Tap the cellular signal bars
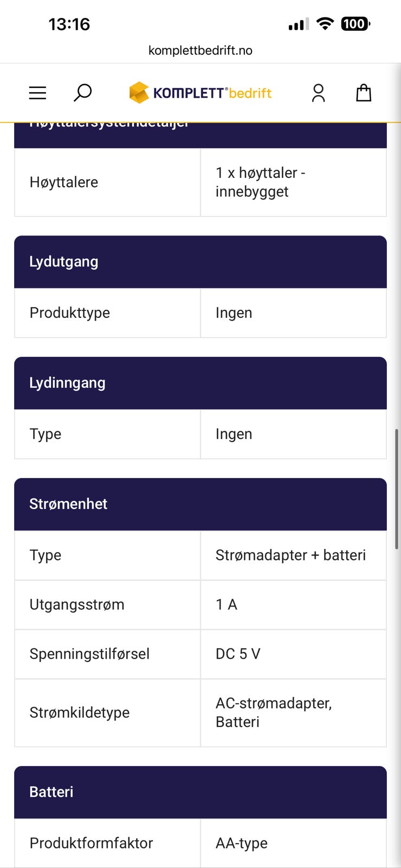 coord(299,24)
